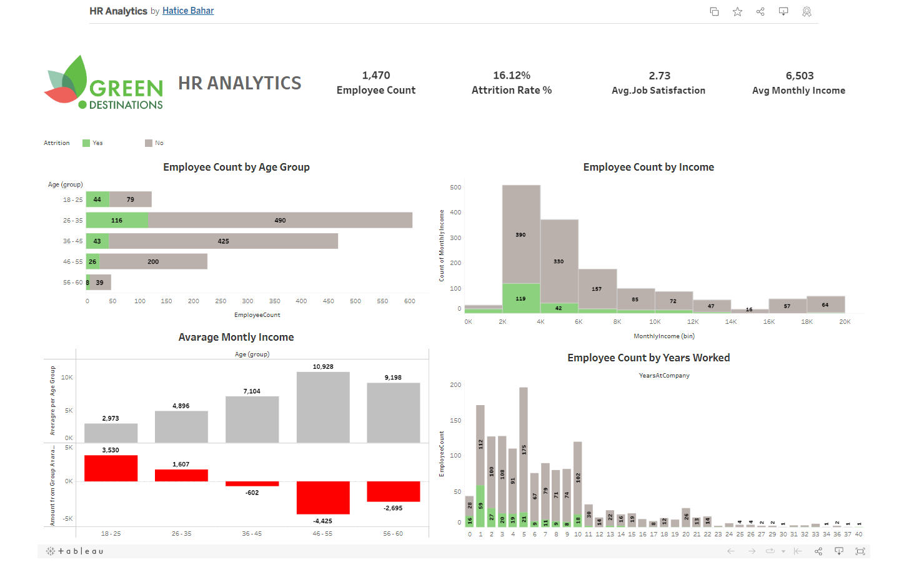Undo the last dashboard action
This screenshot has width=924, height=567.
click(730, 551)
